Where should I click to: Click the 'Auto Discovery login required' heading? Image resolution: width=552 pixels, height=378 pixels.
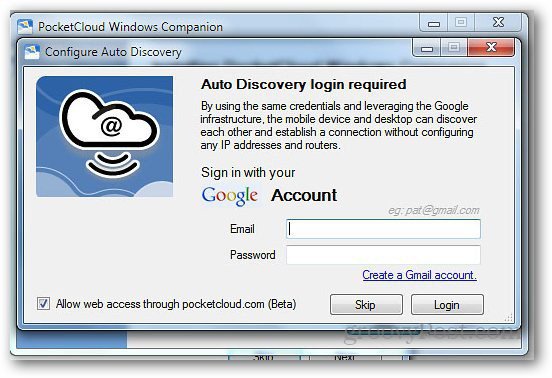(x=303, y=84)
